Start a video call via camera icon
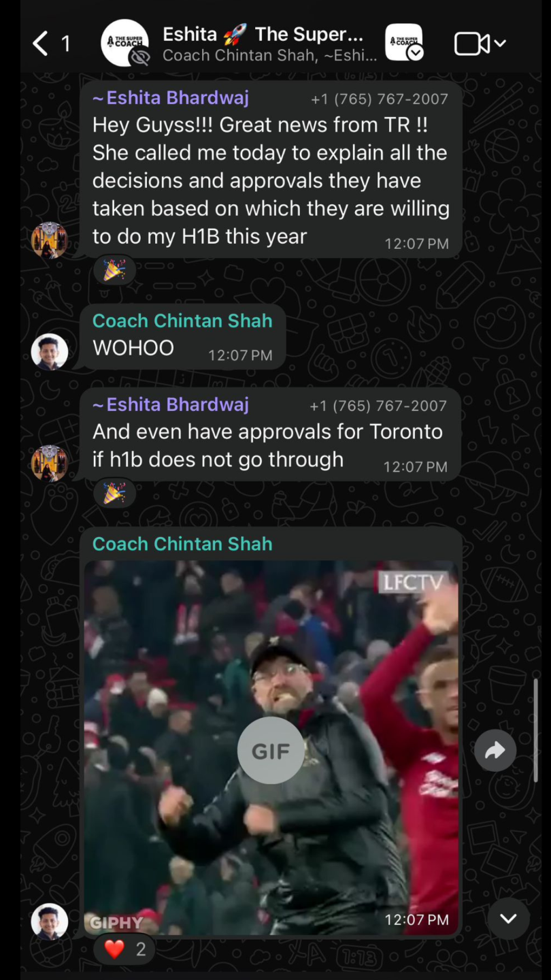 point(472,44)
